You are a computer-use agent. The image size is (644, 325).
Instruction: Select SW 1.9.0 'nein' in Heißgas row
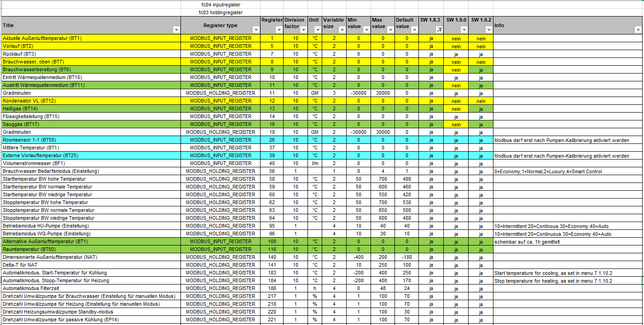456,108
